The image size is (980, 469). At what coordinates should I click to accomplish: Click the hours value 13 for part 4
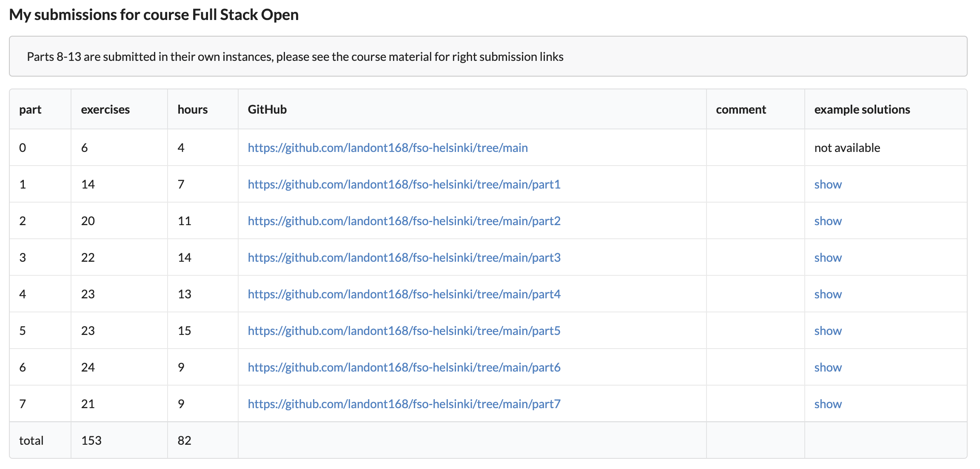pyautogui.click(x=184, y=294)
